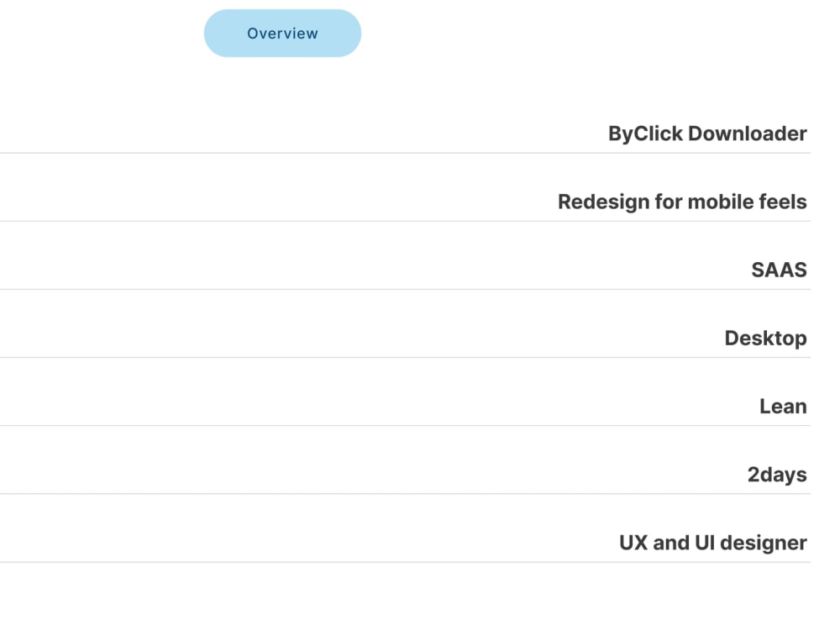Click the word Downloader in the title
Image resolution: width=840 pixels, height=630 pixels.
click(x=748, y=134)
